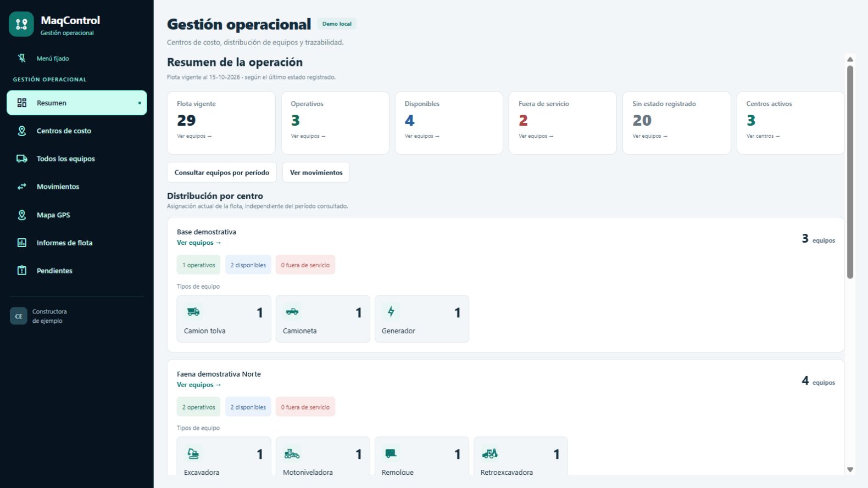868x488 pixels.
Task: Click the CE company avatar
Action: 19,316
